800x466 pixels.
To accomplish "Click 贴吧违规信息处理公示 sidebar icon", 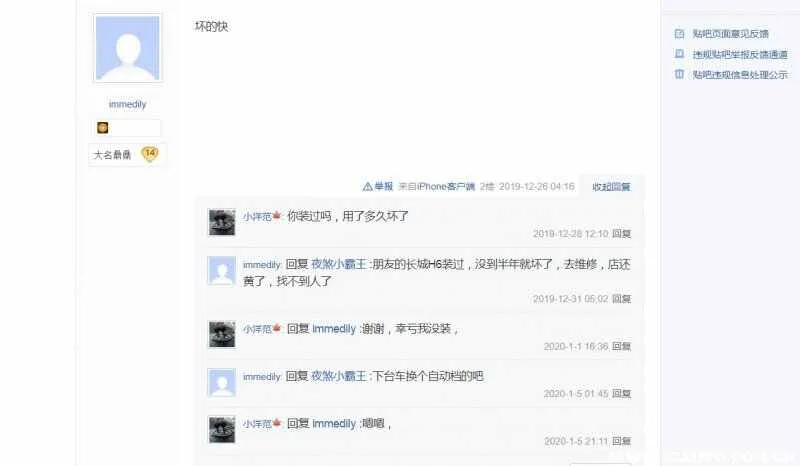I will [679, 74].
